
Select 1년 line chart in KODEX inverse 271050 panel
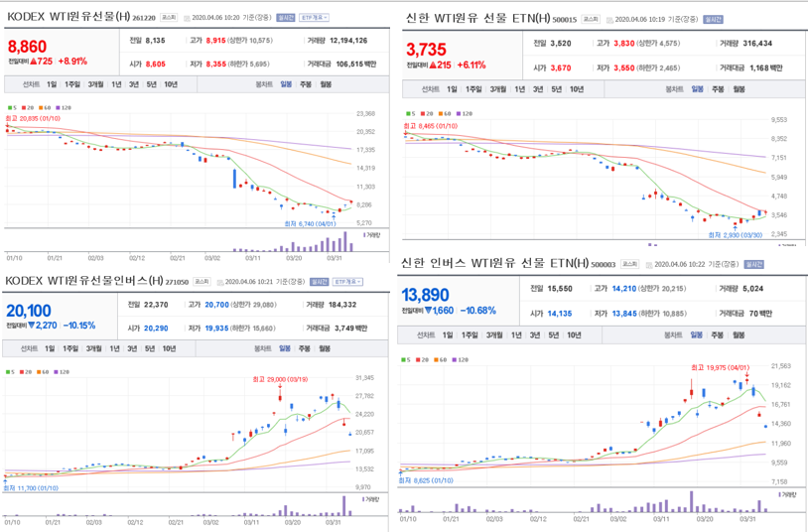coord(114,349)
